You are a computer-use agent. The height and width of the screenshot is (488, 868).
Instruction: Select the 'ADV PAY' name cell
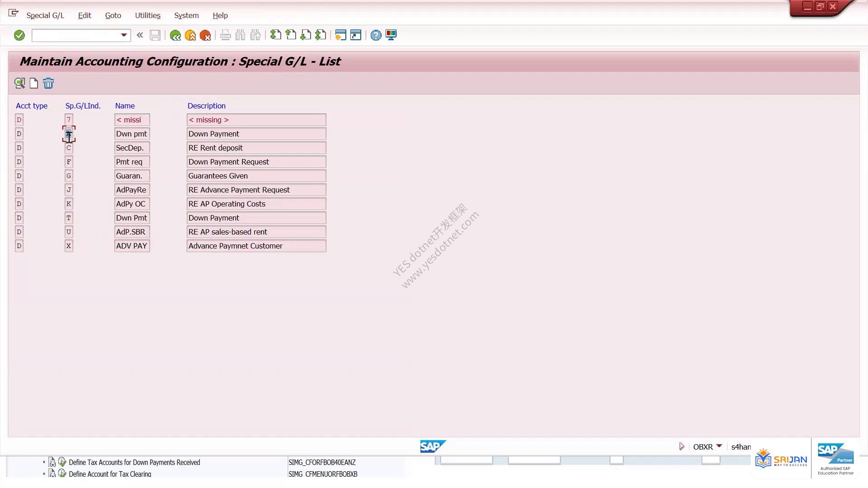[132, 246]
